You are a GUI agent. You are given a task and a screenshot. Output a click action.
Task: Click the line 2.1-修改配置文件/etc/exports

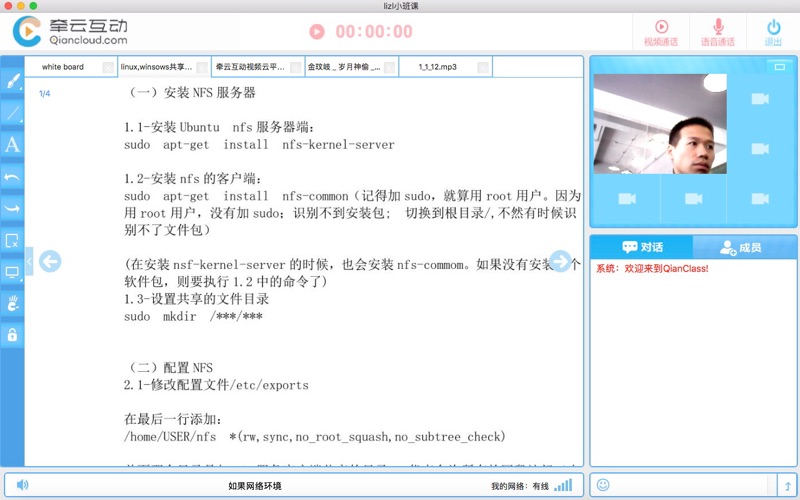(x=216, y=385)
